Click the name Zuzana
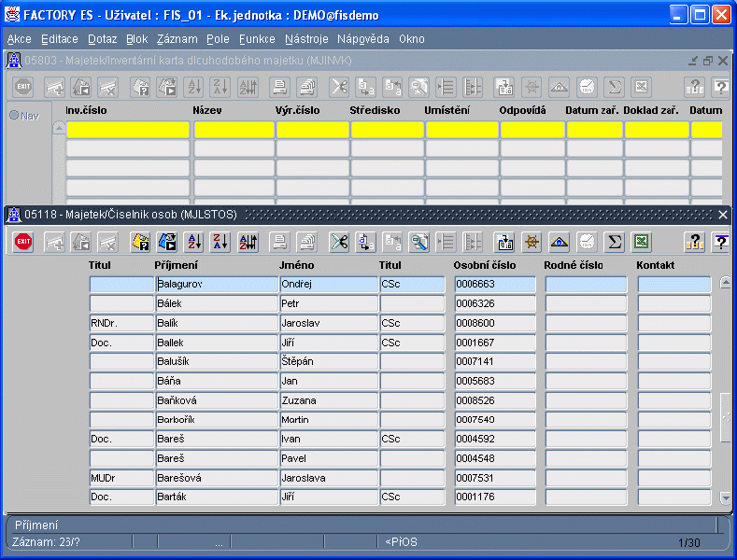The width and height of the screenshot is (737, 560). (329, 400)
